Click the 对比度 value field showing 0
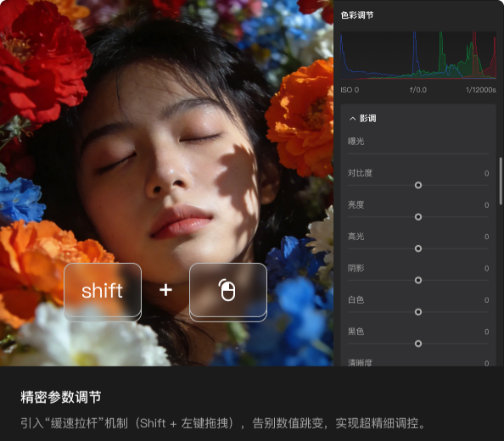 pos(487,174)
